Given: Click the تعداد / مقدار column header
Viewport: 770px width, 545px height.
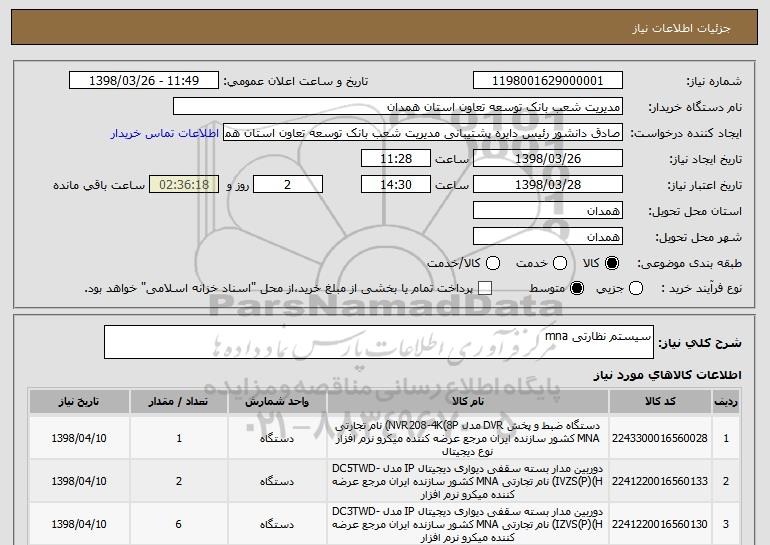Looking at the screenshot, I should tap(179, 402).
